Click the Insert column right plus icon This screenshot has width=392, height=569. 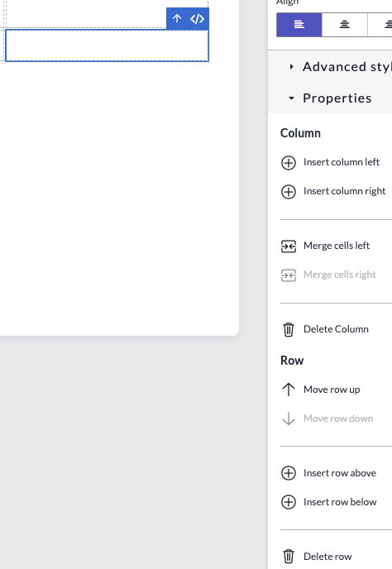click(x=289, y=192)
